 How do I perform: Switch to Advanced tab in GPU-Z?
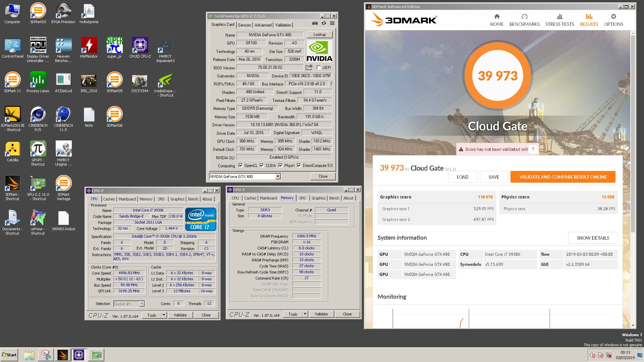(263, 25)
